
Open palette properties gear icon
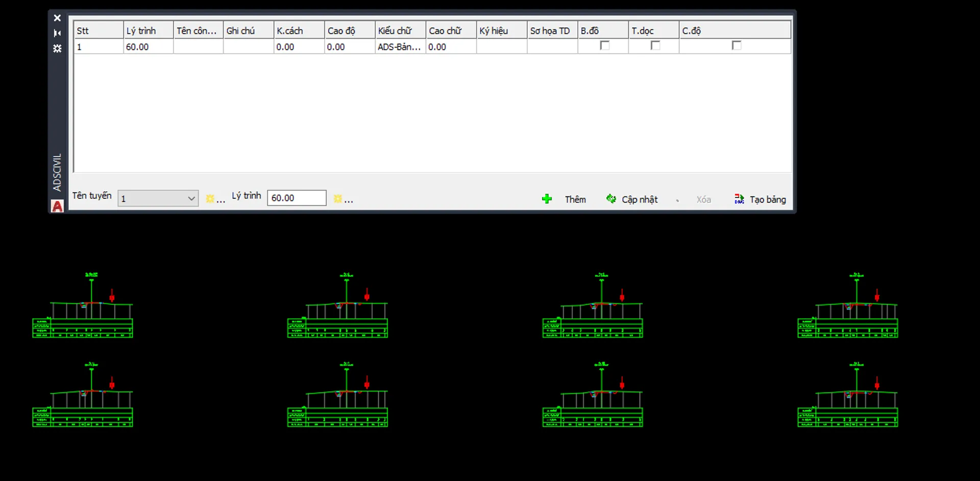click(57, 48)
